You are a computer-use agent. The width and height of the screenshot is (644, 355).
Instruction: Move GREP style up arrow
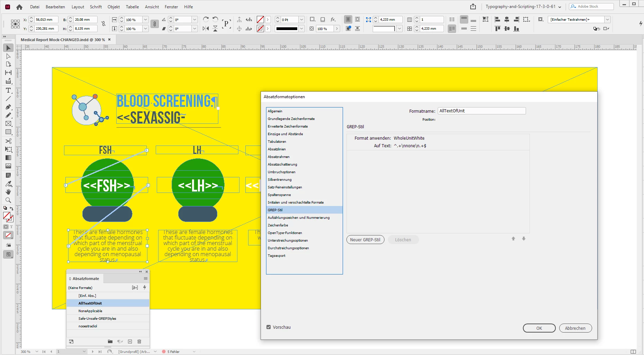coord(514,239)
